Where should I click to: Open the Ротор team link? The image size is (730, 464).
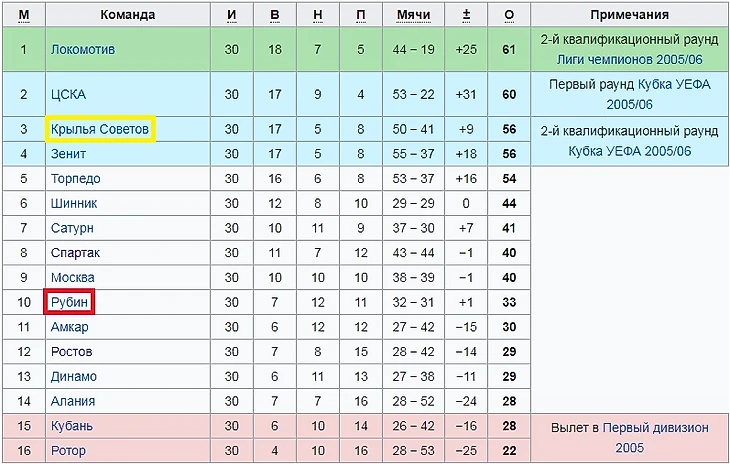tap(68, 451)
